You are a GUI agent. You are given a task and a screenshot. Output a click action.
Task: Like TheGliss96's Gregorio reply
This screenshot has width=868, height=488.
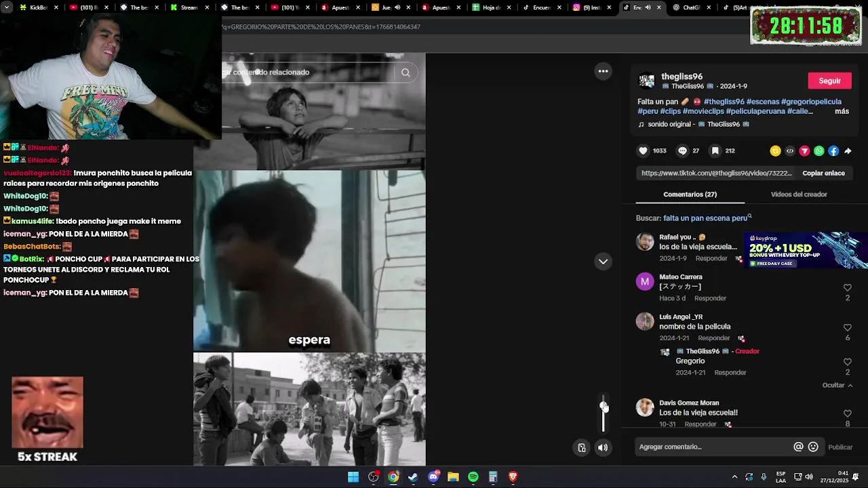click(x=847, y=363)
